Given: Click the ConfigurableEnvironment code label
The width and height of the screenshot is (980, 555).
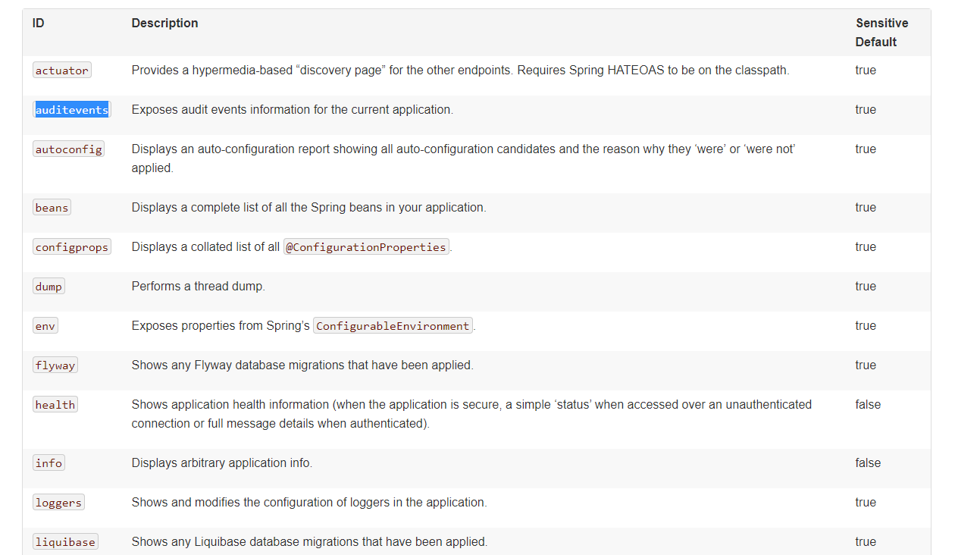Looking at the screenshot, I should pos(393,326).
